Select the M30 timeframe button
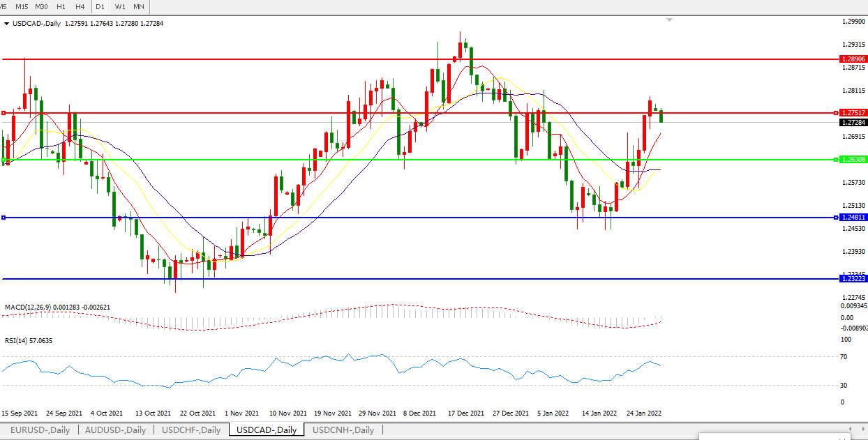 pyautogui.click(x=41, y=6)
